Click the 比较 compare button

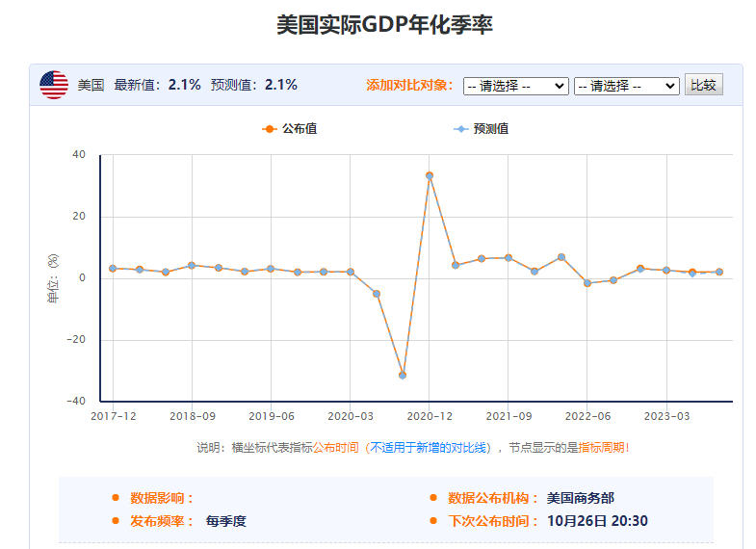703,86
